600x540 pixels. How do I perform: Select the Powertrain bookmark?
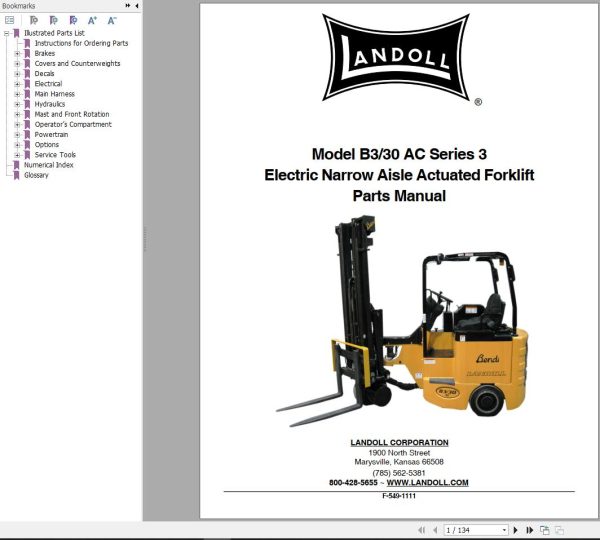pyautogui.click(x=51, y=134)
